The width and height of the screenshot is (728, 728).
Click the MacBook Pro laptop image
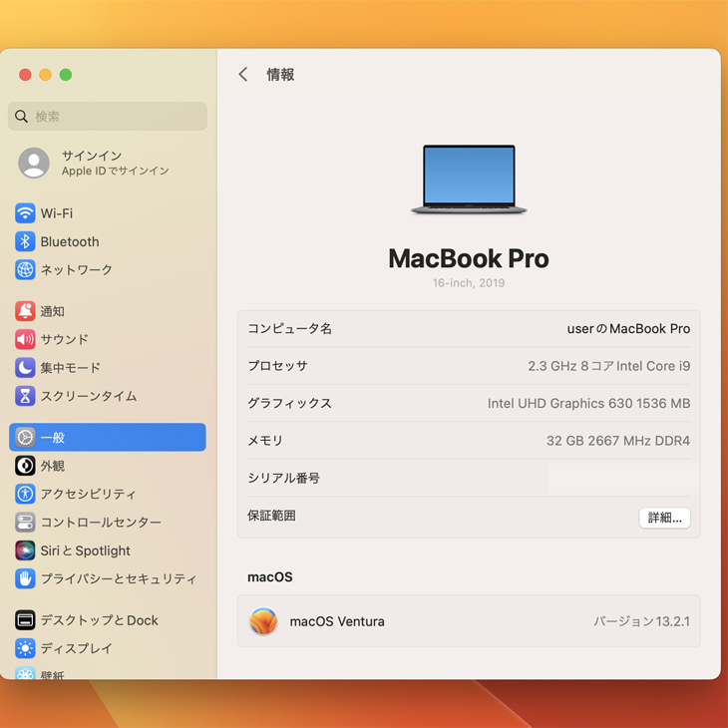[469, 181]
